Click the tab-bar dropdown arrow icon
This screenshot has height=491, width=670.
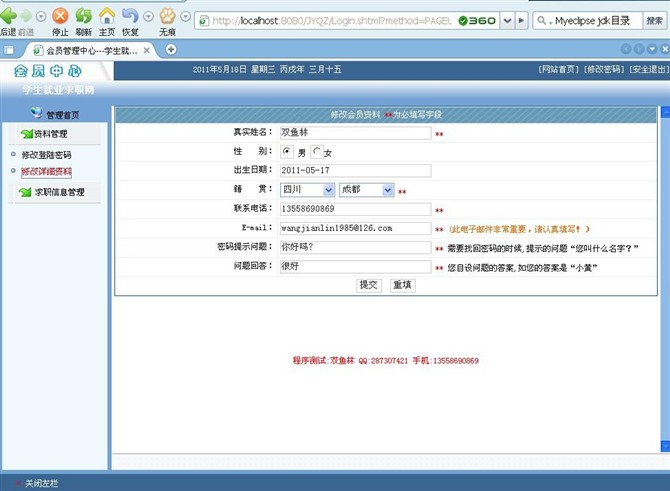[652, 50]
